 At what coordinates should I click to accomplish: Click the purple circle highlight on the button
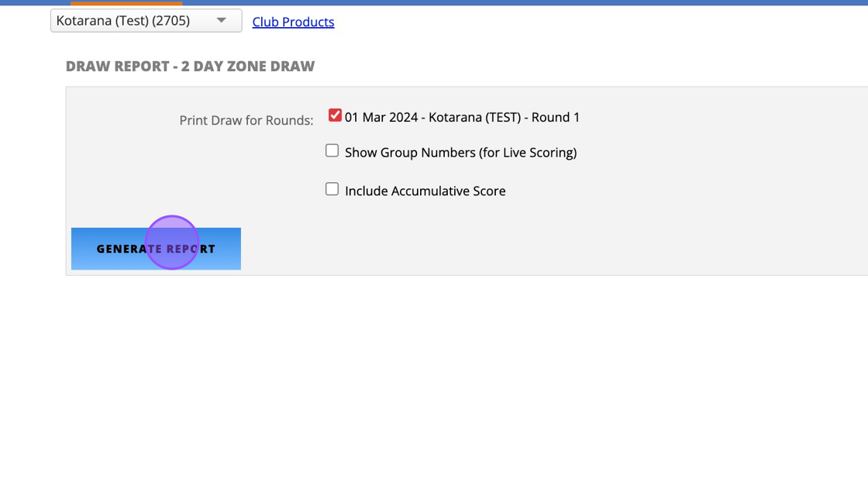[172, 242]
